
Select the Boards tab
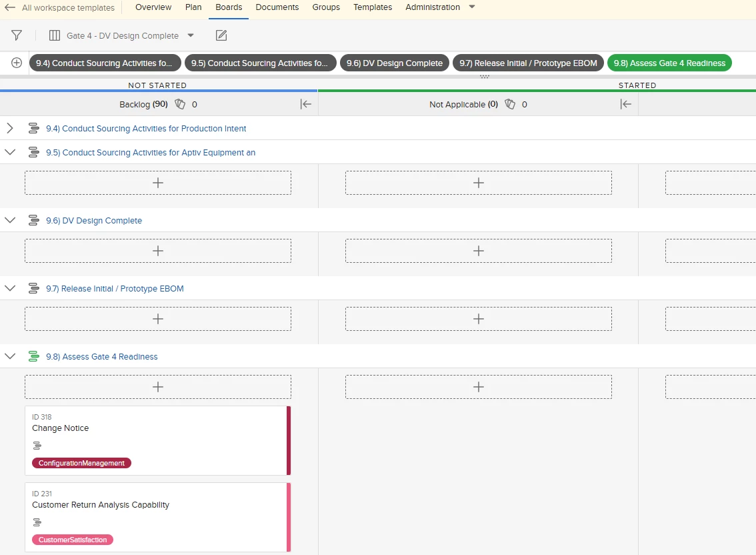click(229, 7)
